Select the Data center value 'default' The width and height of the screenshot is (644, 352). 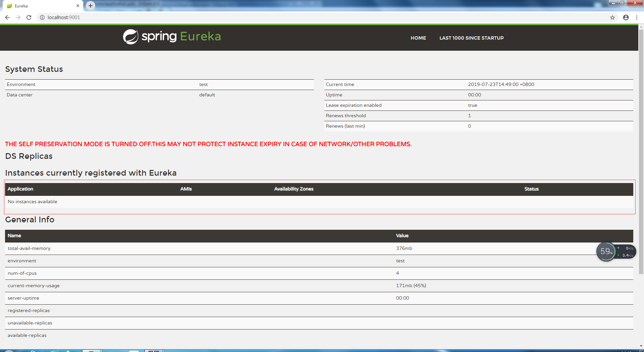coord(207,95)
